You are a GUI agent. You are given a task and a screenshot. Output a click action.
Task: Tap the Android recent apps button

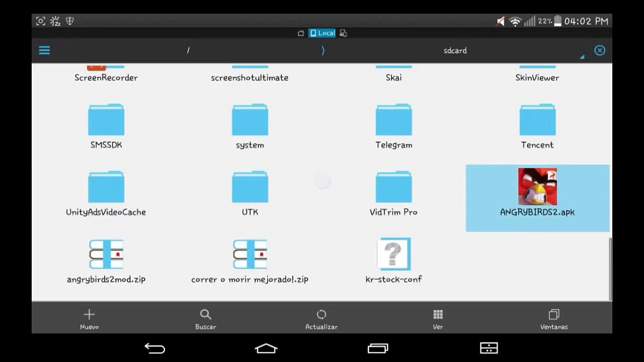pyautogui.click(x=378, y=348)
